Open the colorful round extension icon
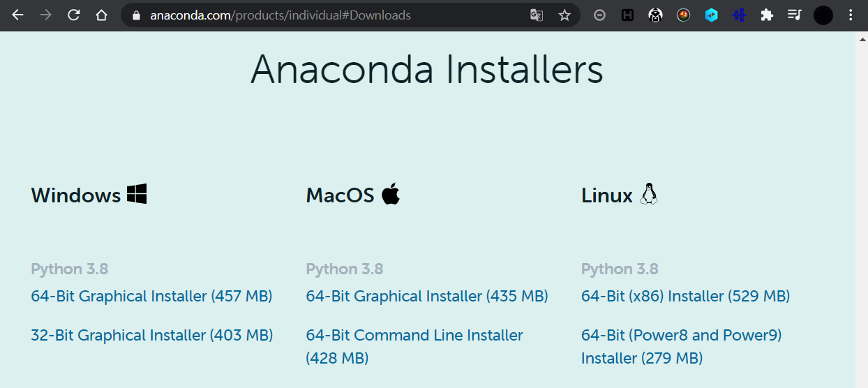The width and height of the screenshot is (868, 388). click(683, 15)
